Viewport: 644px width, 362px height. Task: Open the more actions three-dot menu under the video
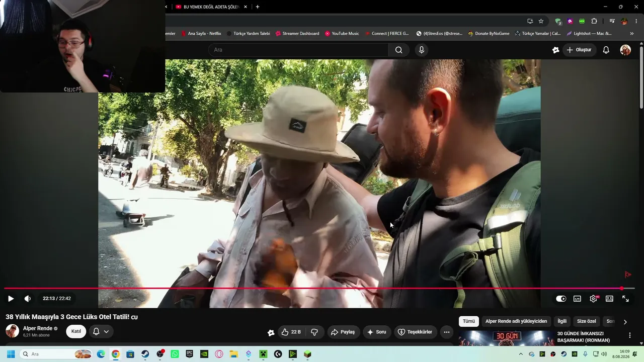pos(446,332)
